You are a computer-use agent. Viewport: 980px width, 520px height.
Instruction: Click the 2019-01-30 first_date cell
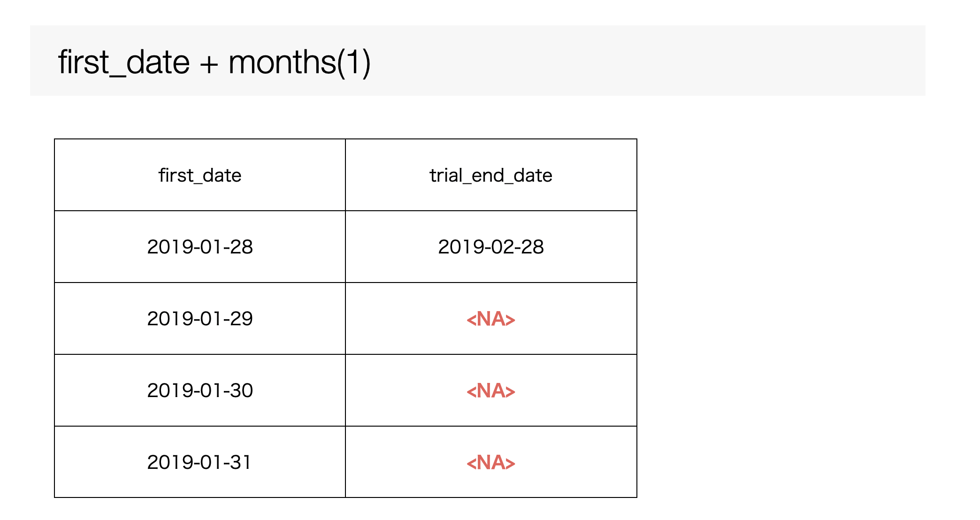[200, 390]
